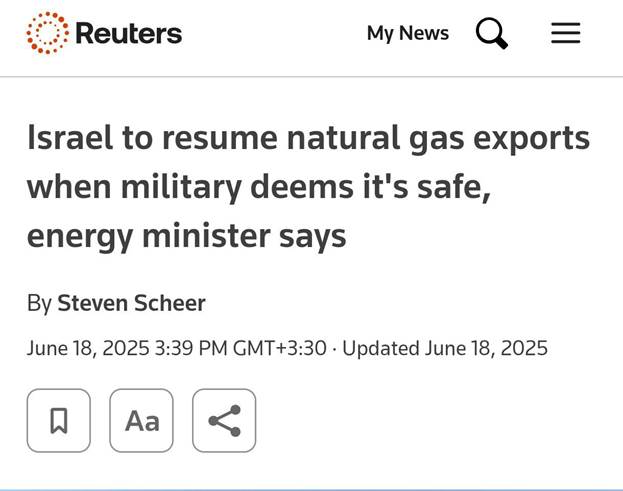The height and width of the screenshot is (491, 623).
Task: Click headline line 'when military deems it's safe'
Action: [x=258, y=187]
